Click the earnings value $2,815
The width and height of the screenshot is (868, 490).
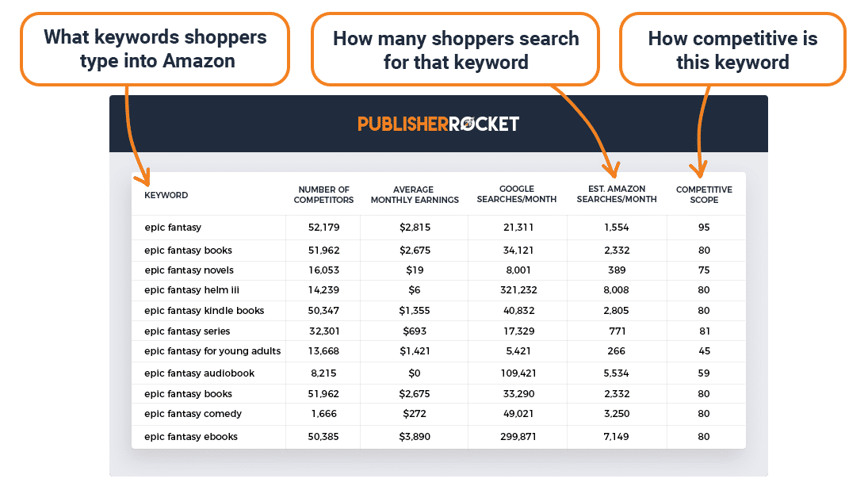click(415, 227)
